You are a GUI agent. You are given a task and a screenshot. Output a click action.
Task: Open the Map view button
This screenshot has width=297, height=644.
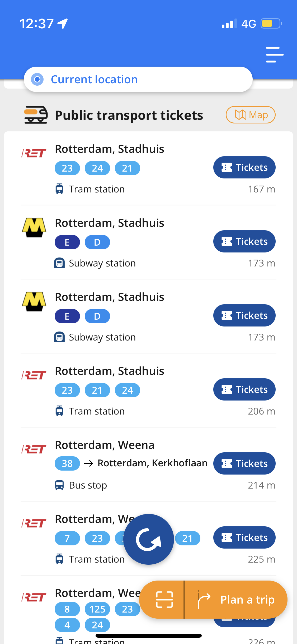(x=251, y=115)
